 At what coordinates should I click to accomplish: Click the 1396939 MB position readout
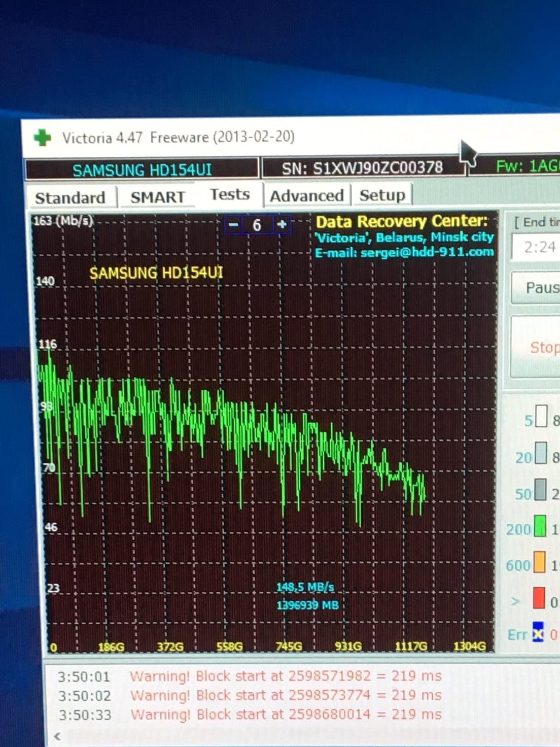tap(307, 605)
